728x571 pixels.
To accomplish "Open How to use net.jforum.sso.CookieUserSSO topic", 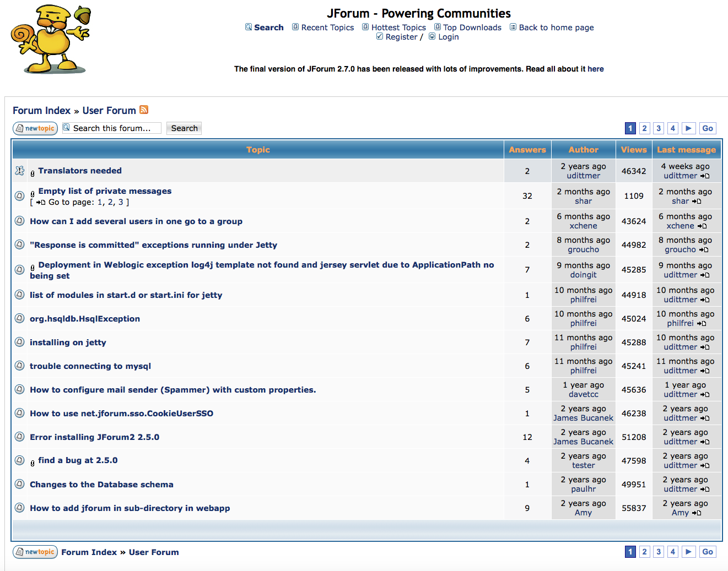I will pyautogui.click(x=121, y=414).
